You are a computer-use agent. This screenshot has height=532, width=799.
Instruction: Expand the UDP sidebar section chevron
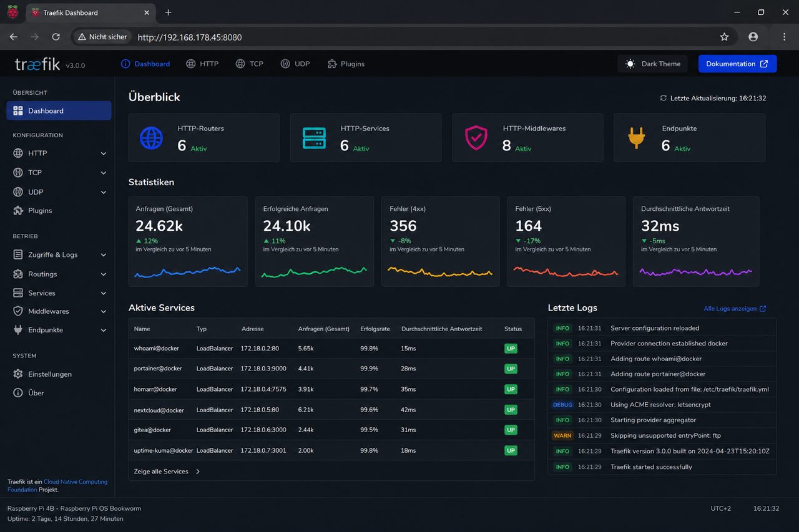104,192
